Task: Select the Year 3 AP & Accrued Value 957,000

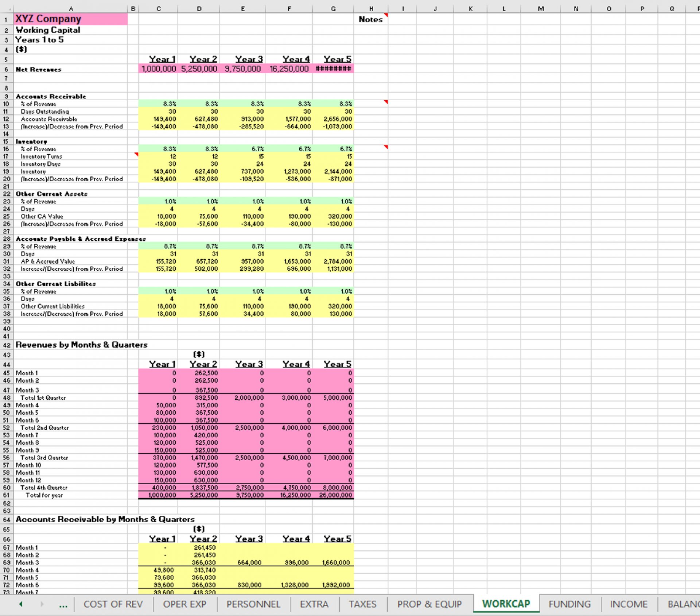Action: click(242, 261)
